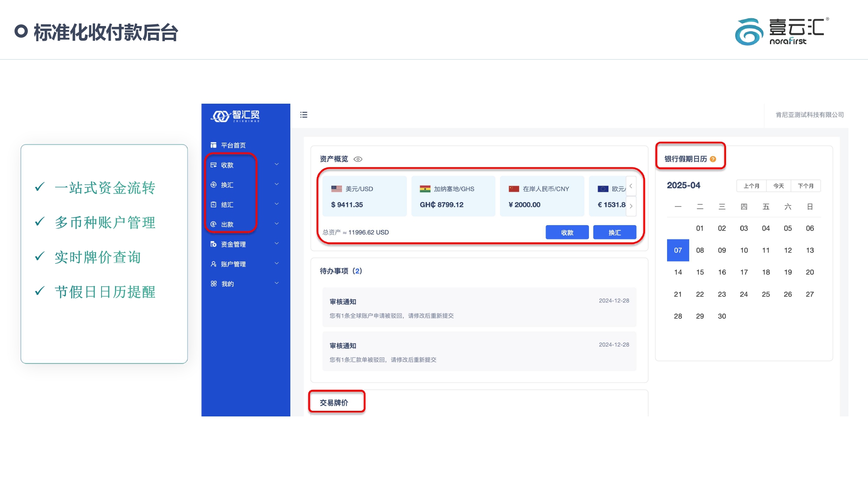Screen dimensions: 868x488
Task: Select the 出款 sidebar icon
Action: click(x=213, y=224)
